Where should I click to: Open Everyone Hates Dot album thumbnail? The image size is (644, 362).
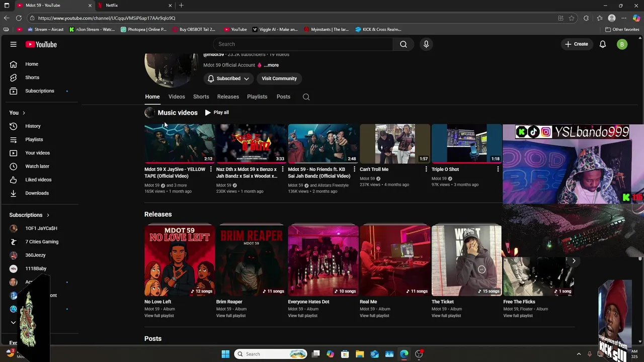[323, 260]
